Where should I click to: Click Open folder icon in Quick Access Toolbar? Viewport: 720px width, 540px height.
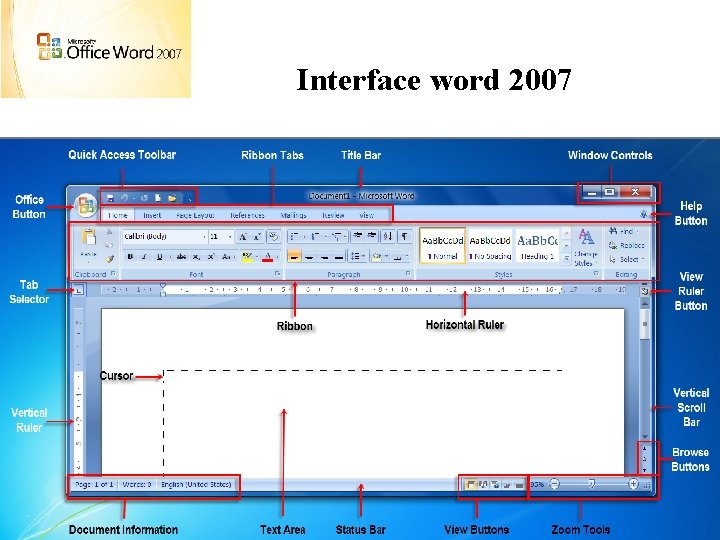(172, 198)
